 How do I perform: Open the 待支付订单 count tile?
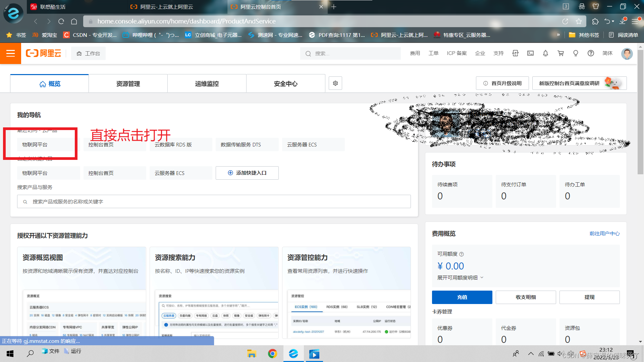tap(526, 191)
